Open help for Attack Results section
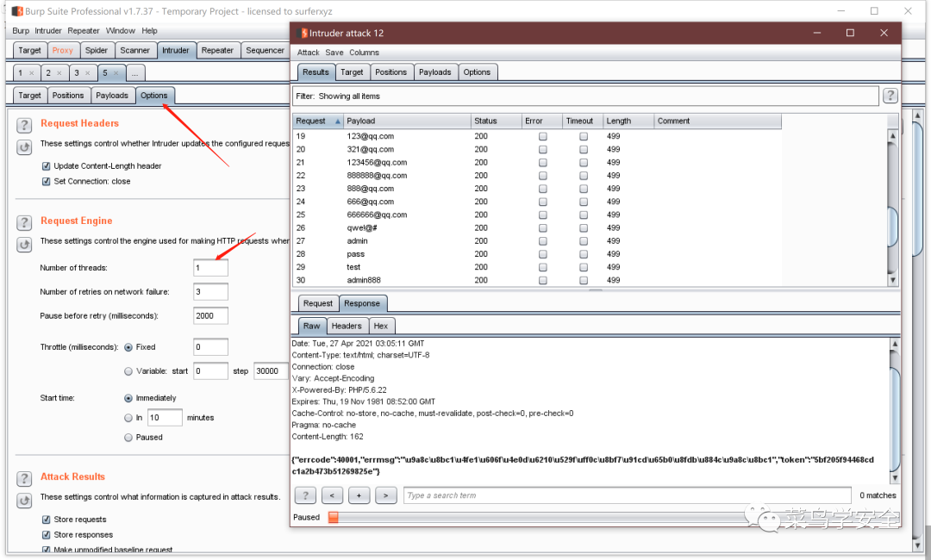This screenshot has height=560, width=931. pos(24,479)
